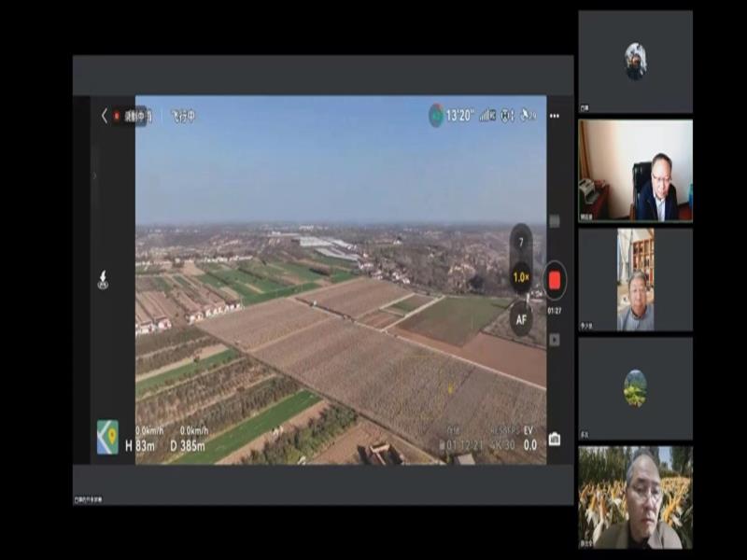Viewport: 747px width, 560px height.
Task: Adjust the EV 0.0 exposure value
Action: click(529, 439)
